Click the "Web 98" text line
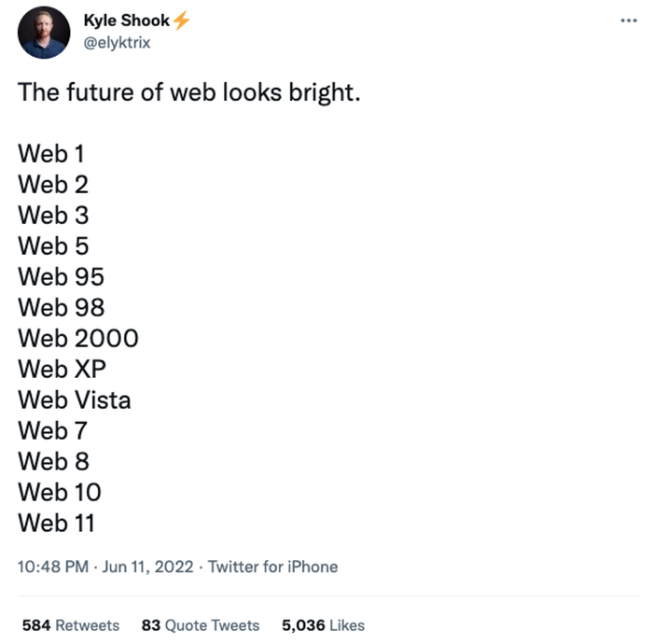This screenshot has height=644, width=653. point(62,308)
